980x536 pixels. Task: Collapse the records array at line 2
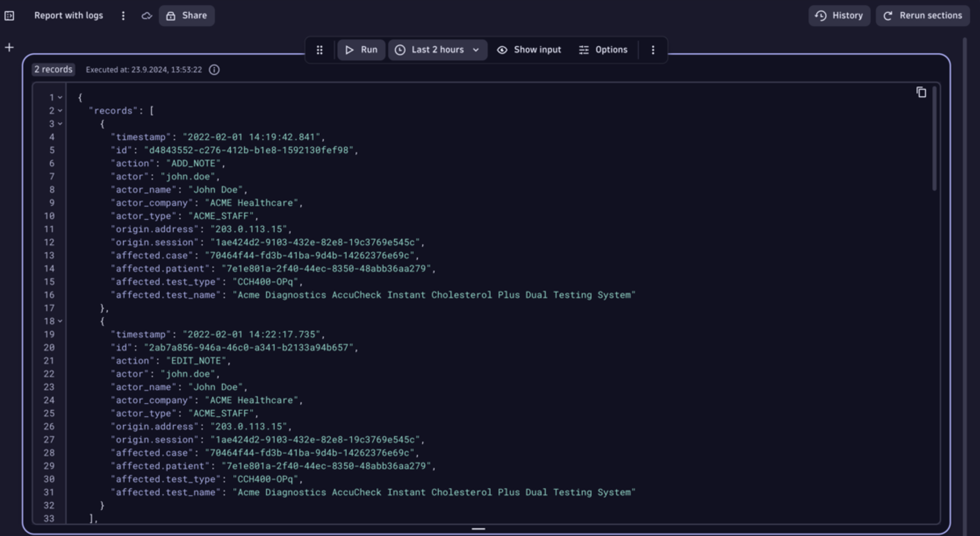(60, 111)
